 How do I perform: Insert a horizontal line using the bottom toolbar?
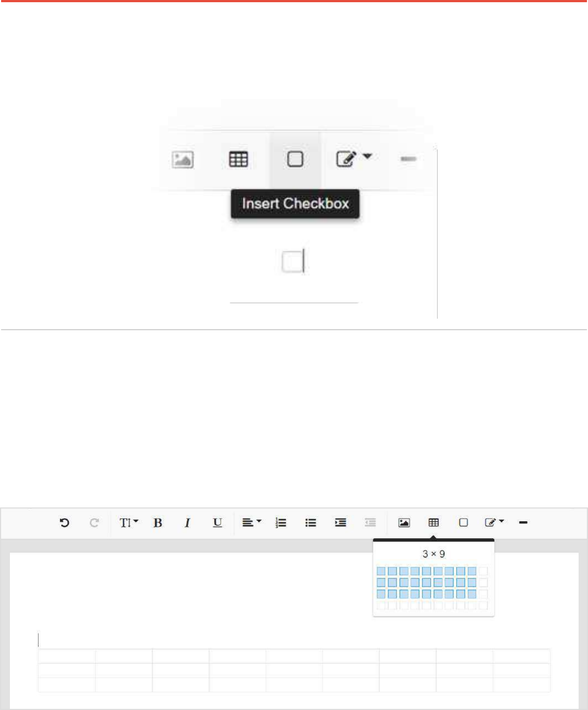[x=524, y=523]
